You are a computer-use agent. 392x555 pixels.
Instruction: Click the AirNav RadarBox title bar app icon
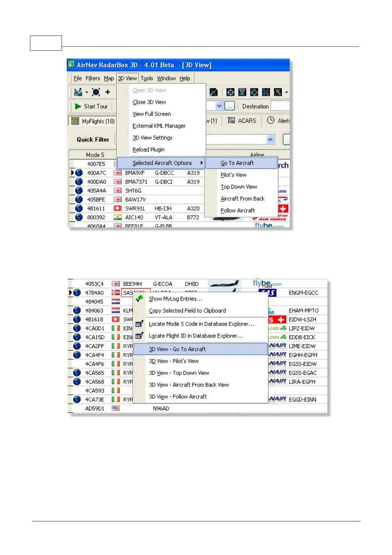pyautogui.click(x=71, y=65)
